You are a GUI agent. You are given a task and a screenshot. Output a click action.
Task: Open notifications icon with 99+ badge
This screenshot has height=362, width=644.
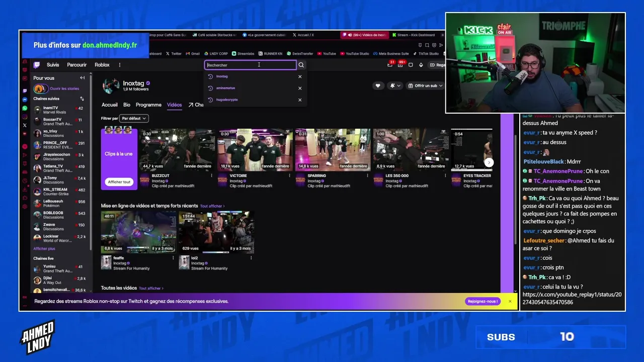(400, 65)
